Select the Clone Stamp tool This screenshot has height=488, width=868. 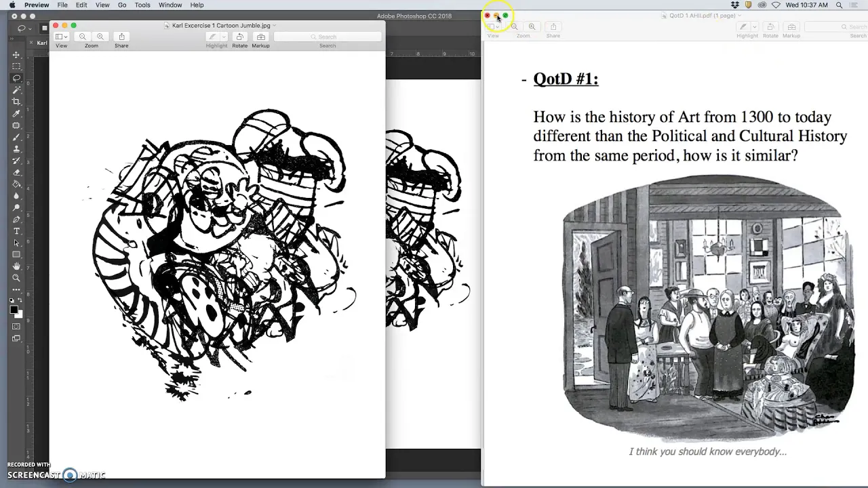[16, 148]
